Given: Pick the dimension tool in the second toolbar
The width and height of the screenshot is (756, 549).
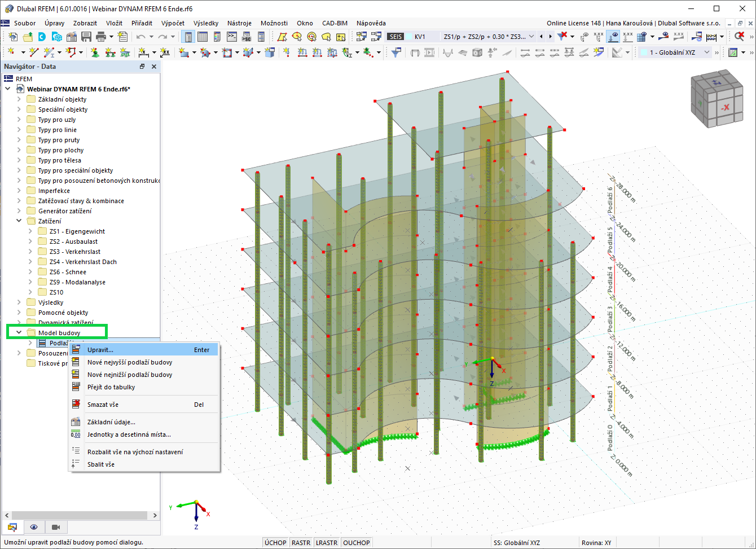Looking at the screenshot, I should tap(144, 52).
